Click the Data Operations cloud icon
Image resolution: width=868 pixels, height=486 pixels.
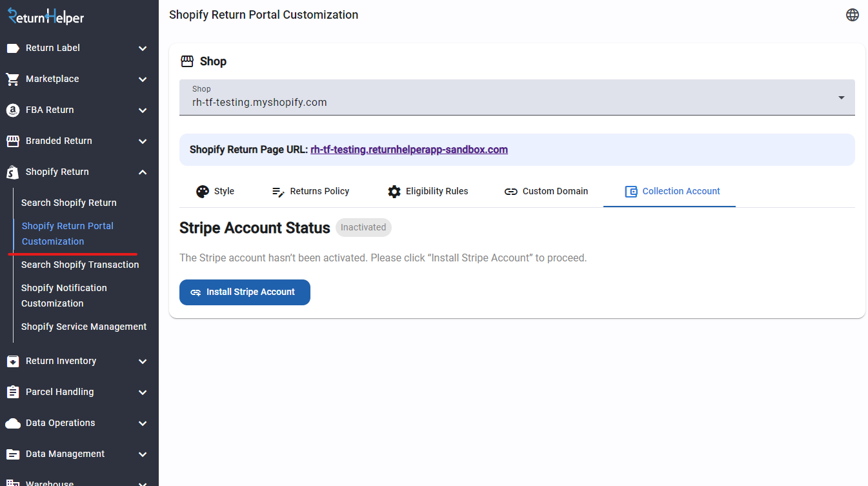click(13, 423)
